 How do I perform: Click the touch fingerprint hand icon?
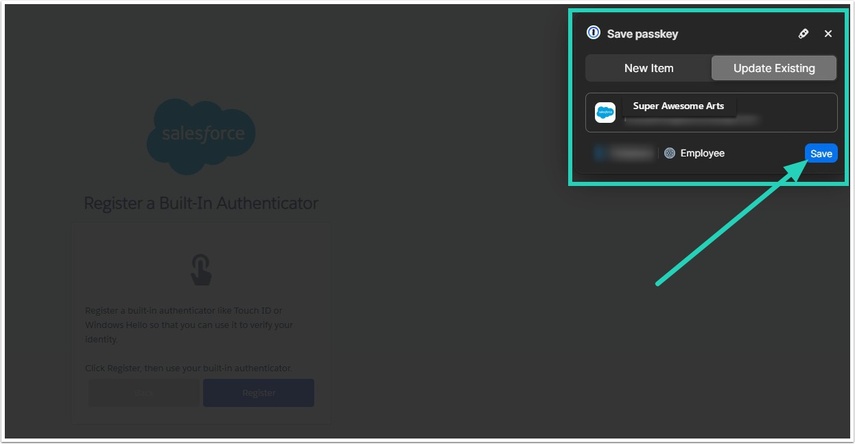click(x=201, y=269)
